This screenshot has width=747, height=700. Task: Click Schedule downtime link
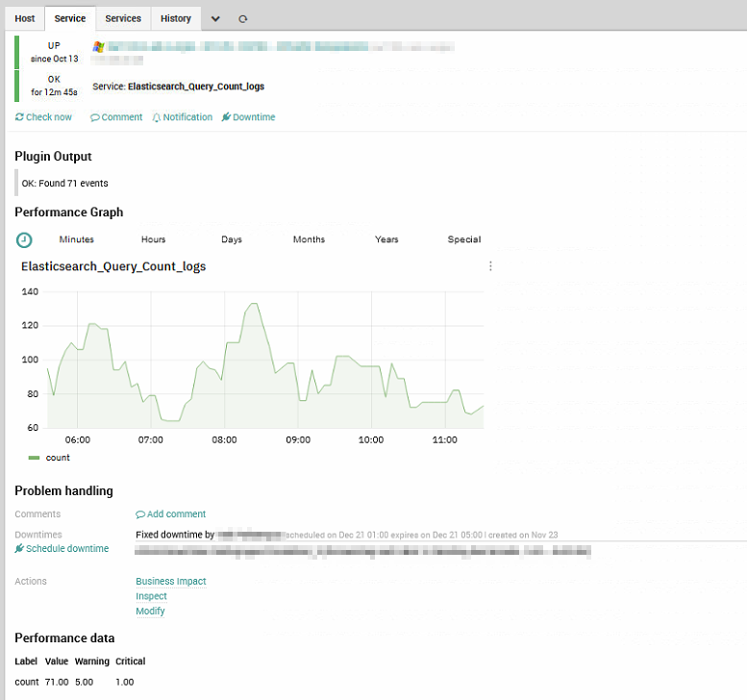[x=62, y=548]
